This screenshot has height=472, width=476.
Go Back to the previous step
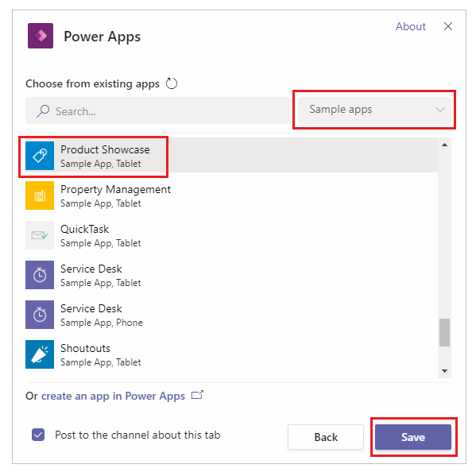click(326, 437)
